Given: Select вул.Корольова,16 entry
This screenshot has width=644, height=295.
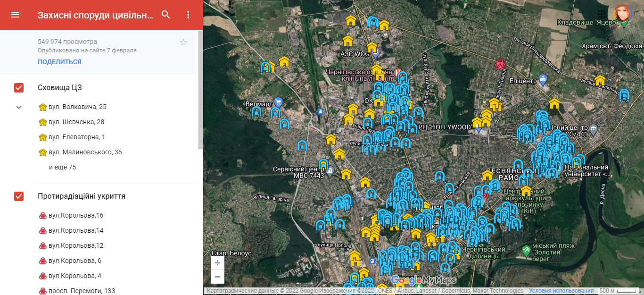Looking at the screenshot, I should click(x=71, y=216).
